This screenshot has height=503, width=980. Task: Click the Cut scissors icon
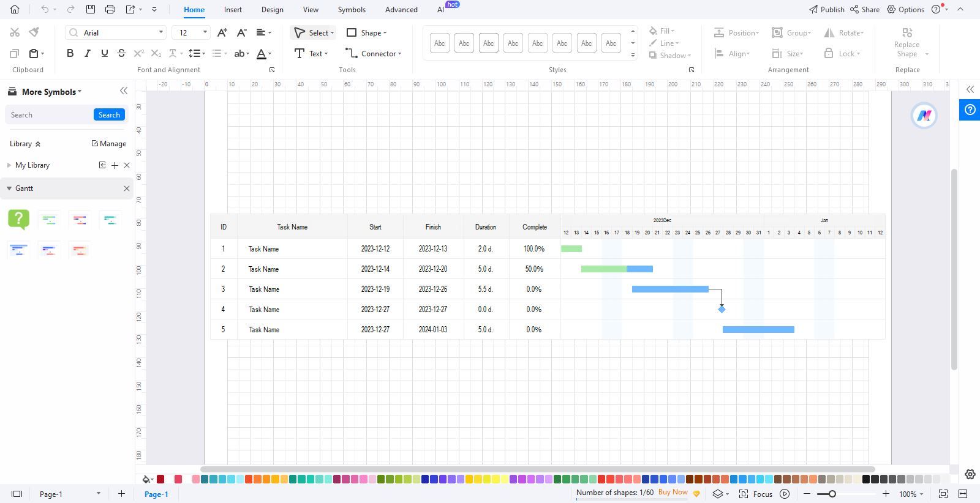point(15,32)
